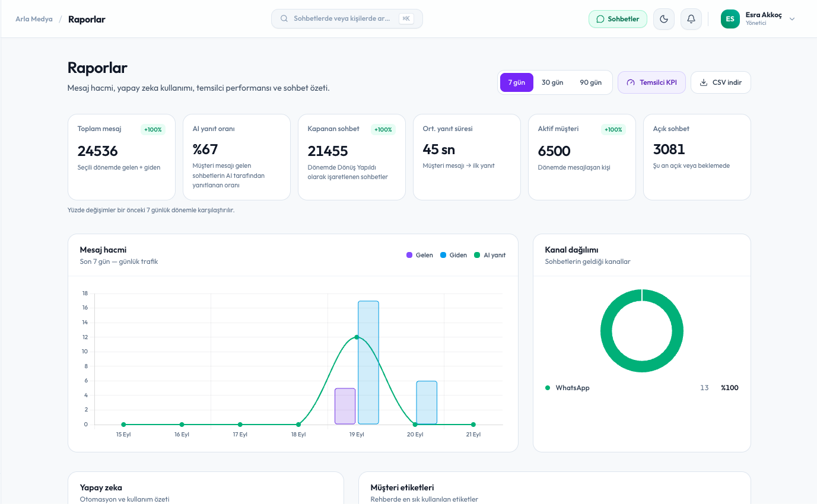This screenshot has height=504, width=817.
Task: Click the tall blue Giden bar on 19 Eyl
Action: pos(368,363)
